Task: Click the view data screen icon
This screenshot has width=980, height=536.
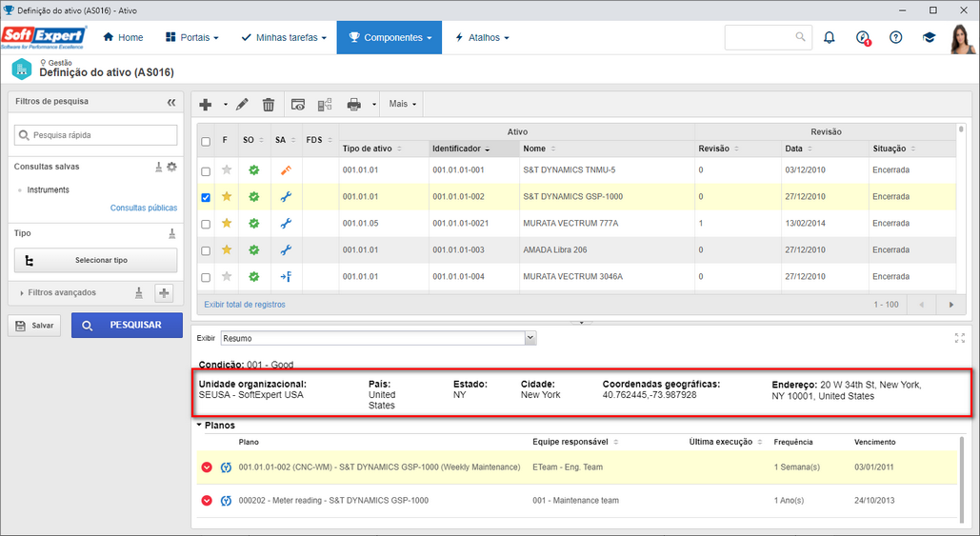Action: [x=298, y=105]
